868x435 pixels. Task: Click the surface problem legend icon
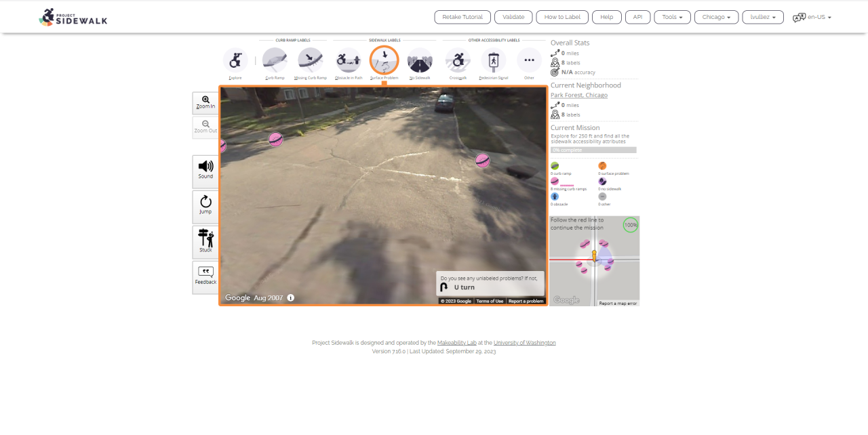tap(602, 166)
